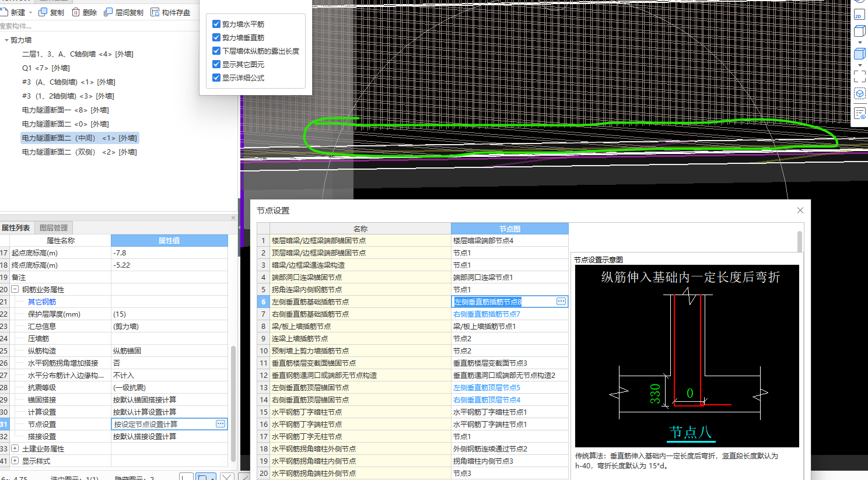The width and height of the screenshot is (868, 480).
Task: Switch to the 2D view icon
Action: pyautogui.click(x=859, y=15)
